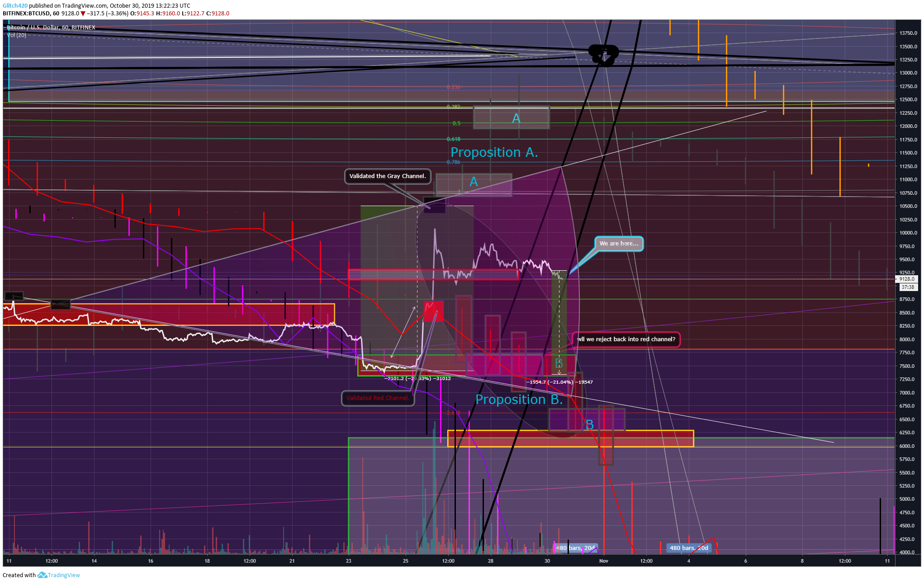This screenshot has width=924, height=583.
Task: Click the date 8 on the time axis
Action: 802,561
